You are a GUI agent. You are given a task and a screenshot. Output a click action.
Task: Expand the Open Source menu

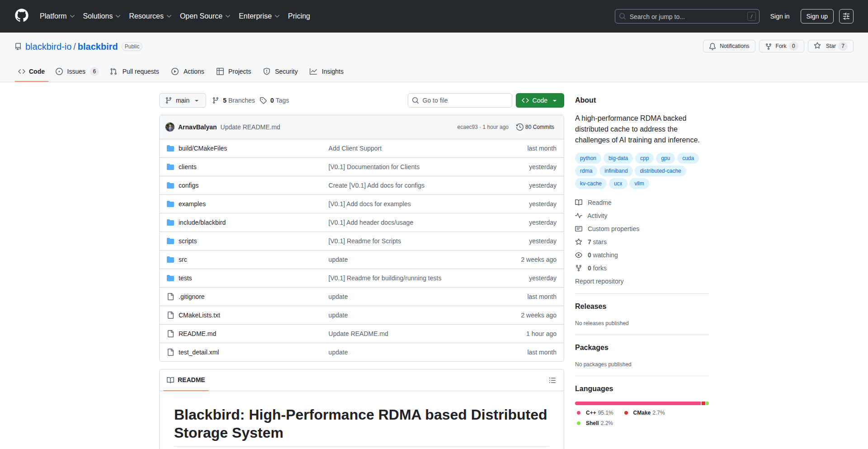click(205, 16)
